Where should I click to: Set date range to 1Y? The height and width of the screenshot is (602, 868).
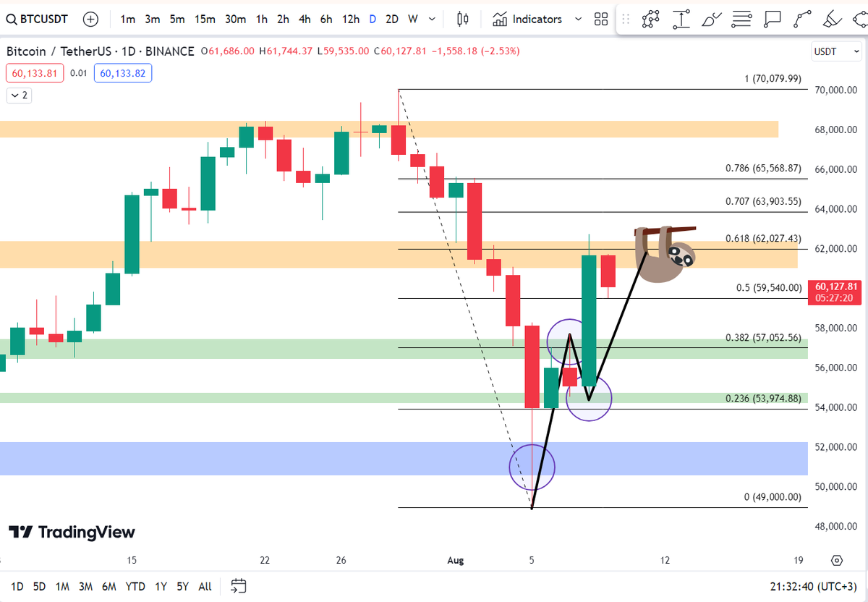161,586
